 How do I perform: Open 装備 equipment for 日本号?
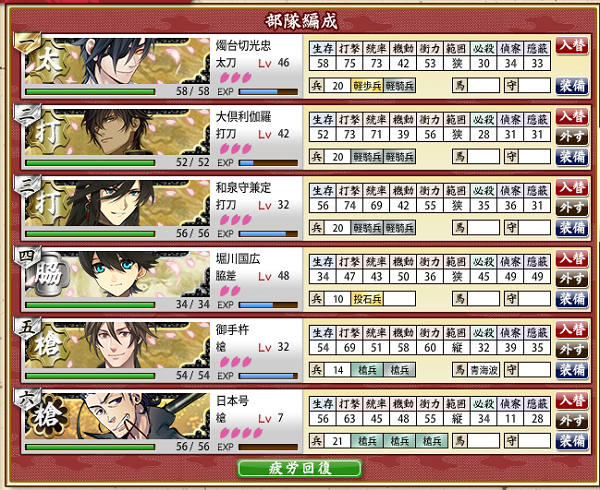coord(572,441)
